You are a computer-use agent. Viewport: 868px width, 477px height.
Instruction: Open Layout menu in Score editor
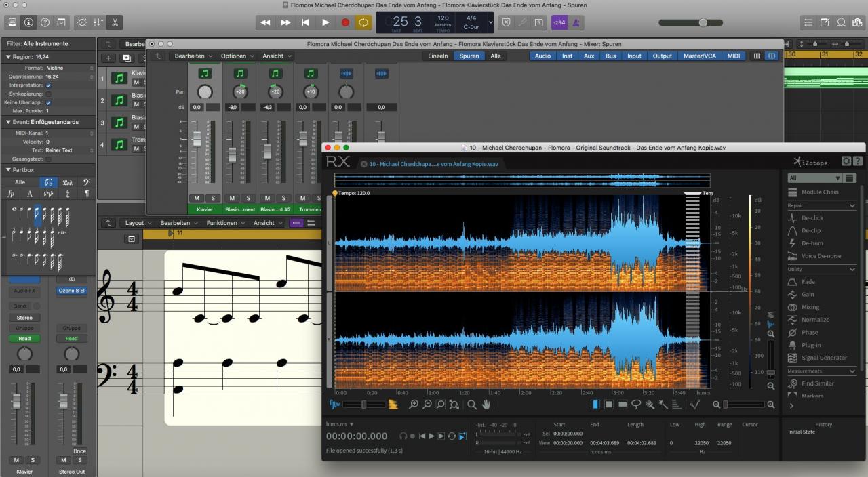pyautogui.click(x=138, y=223)
